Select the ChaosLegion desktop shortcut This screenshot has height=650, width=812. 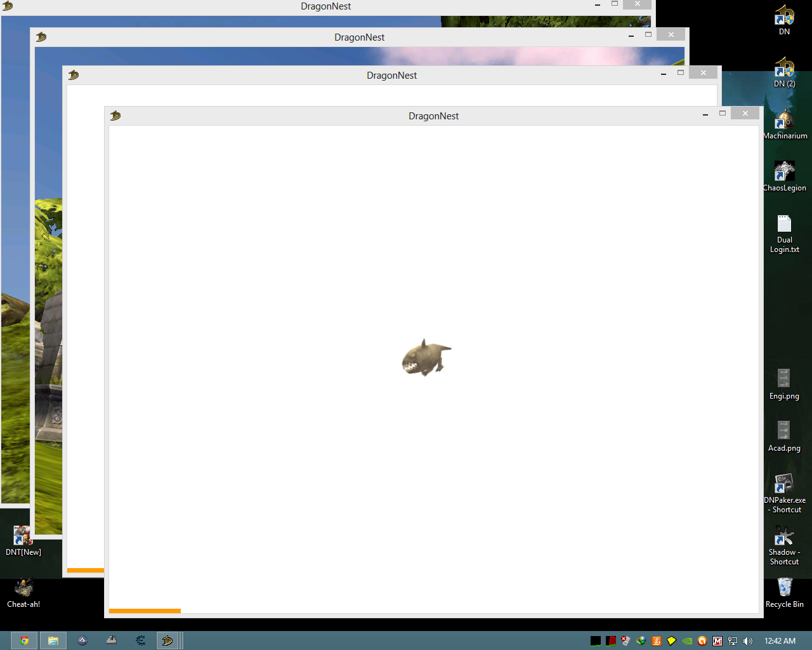coord(785,176)
